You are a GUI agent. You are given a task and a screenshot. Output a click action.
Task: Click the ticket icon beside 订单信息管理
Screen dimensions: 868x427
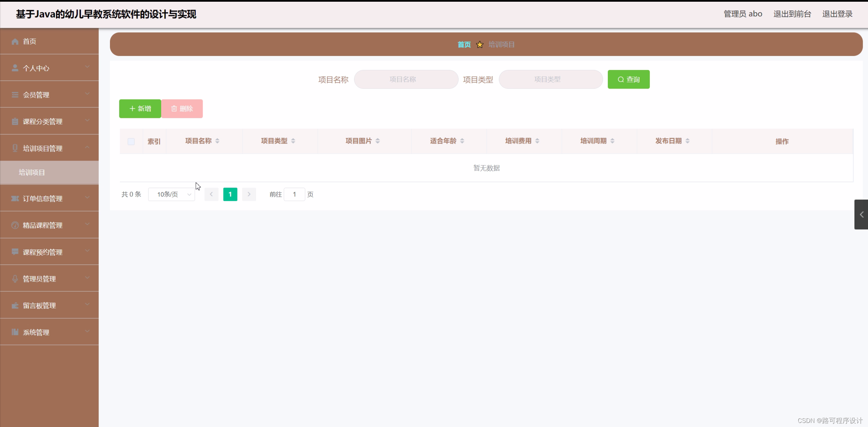point(15,199)
